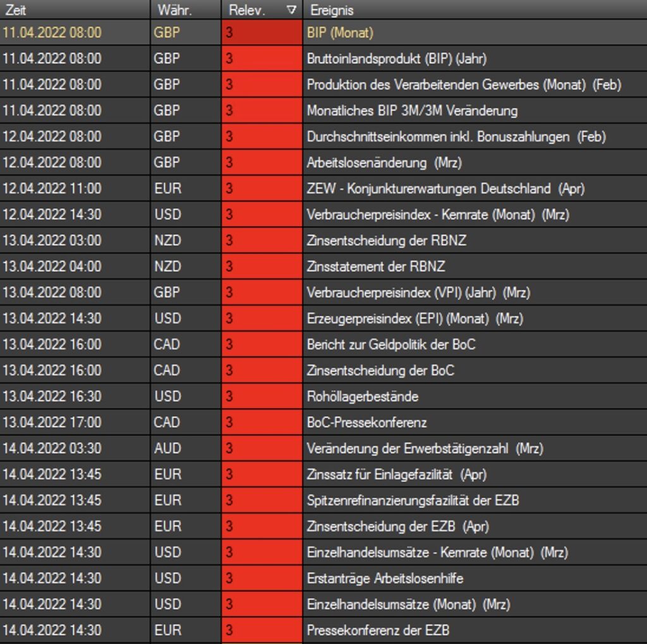Click red relevance cell of Zinsentscheidung der BoC

(x=262, y=370)
